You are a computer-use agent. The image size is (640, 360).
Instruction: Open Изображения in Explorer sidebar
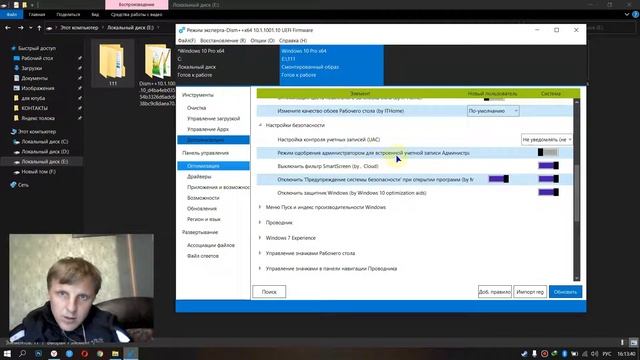tap(38, 88)
